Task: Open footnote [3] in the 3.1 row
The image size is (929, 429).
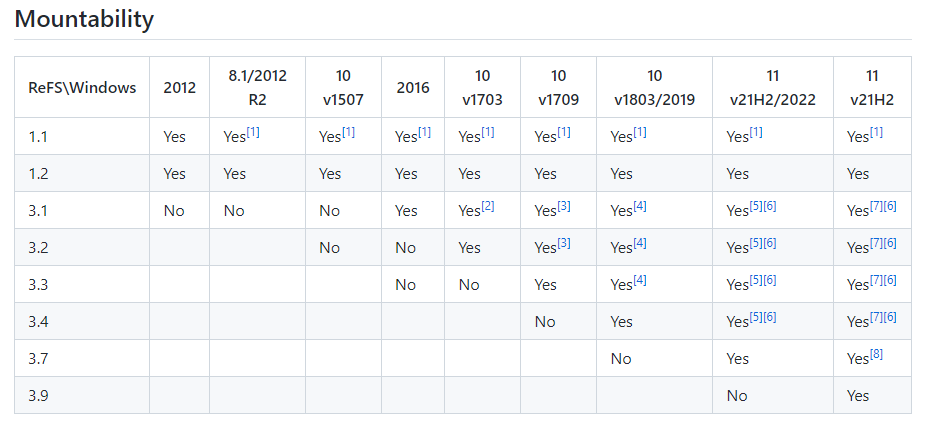Action: (x=564, y=206)
